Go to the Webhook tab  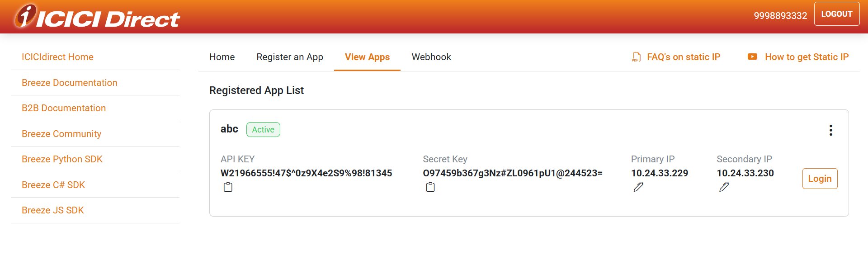pos(431,57)
